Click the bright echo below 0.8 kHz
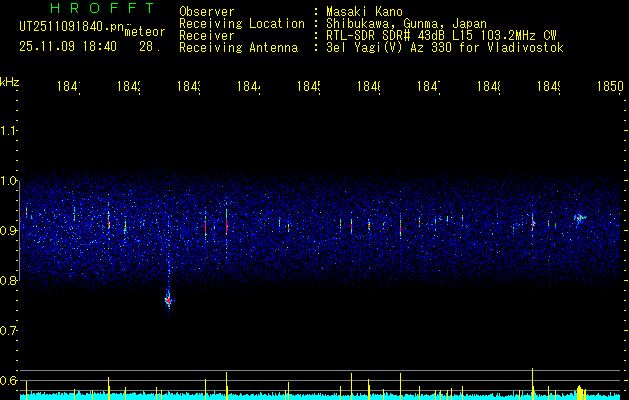This screenshot has width=629, height=400. tap(169, 300)
